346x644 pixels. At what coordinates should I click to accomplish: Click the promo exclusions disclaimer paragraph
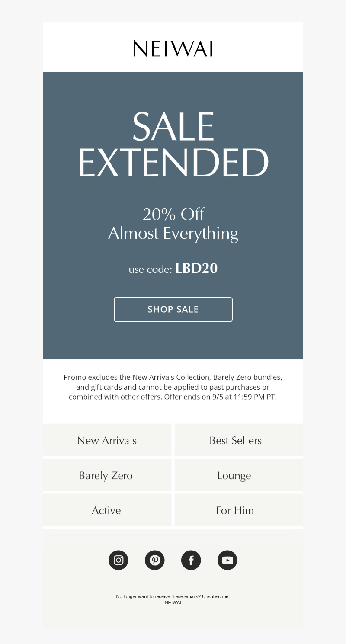pyautogui.click(x=173, y=387)
